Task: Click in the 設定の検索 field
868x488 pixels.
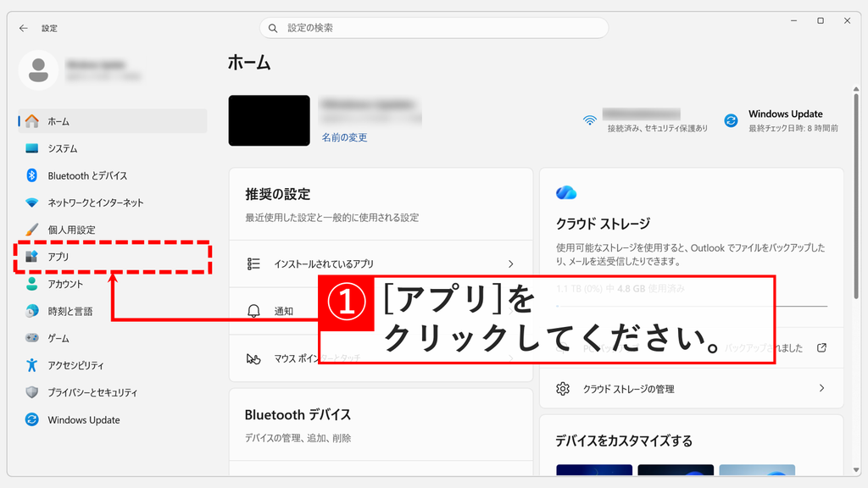Action: click(434, 28)
